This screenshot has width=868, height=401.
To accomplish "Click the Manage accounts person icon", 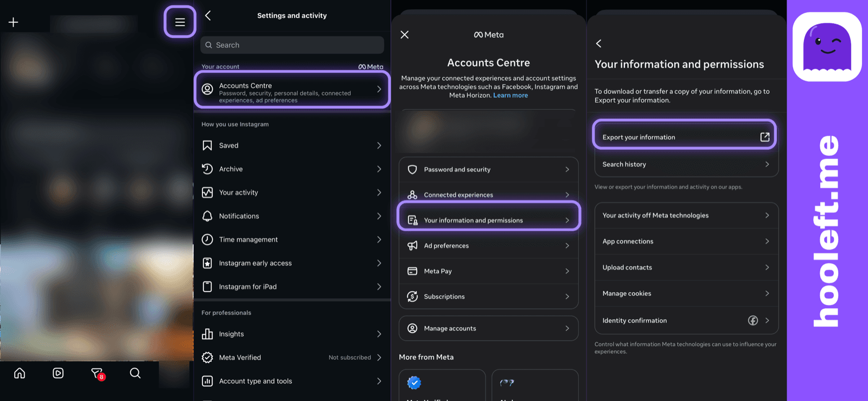I will coord(412,328).
